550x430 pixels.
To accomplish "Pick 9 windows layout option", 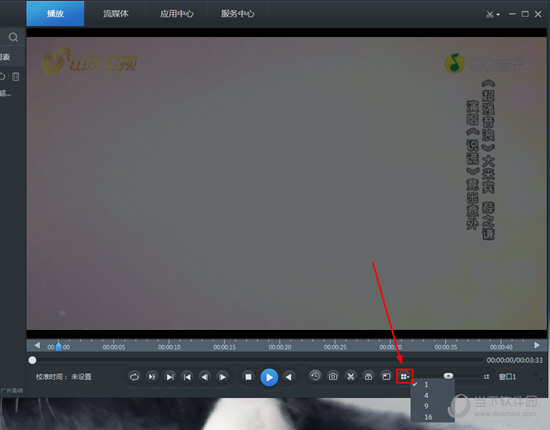I will (426, 406).
